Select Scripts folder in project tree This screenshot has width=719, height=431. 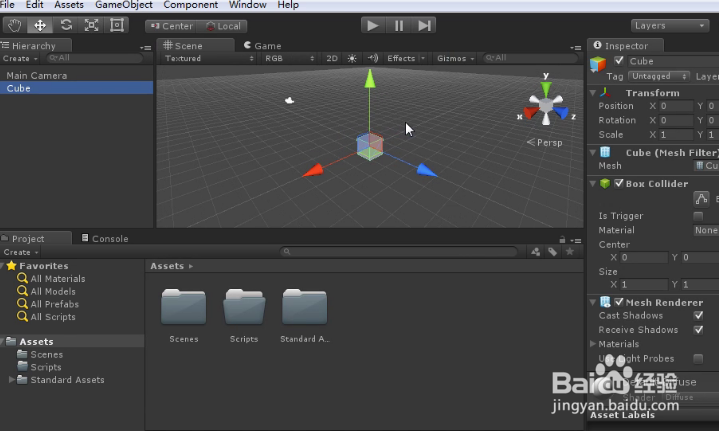click(x=45, y=367)
